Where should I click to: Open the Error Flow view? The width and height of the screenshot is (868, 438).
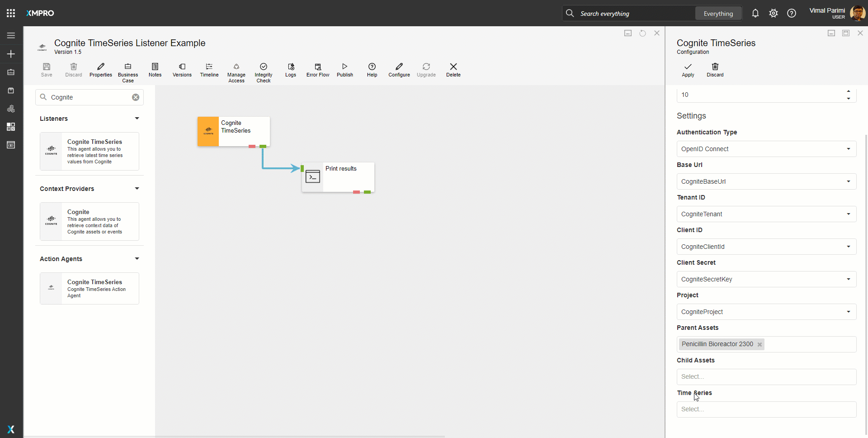tap(317, 70)
